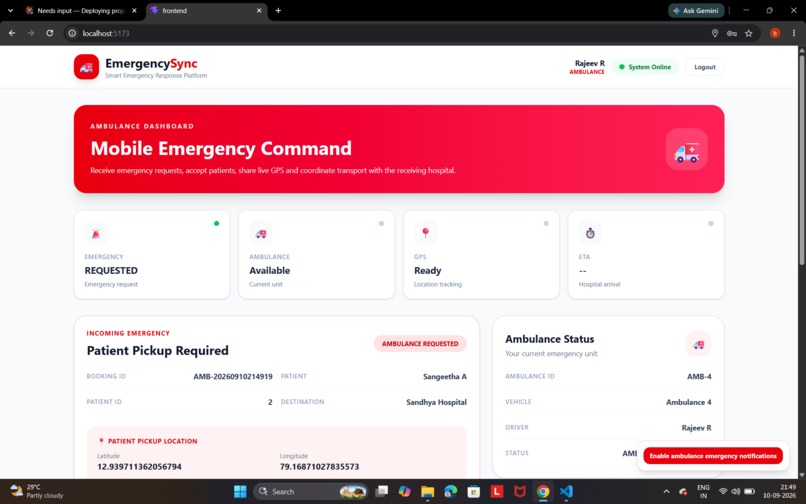This screenshot has width=806, height=504.
Task: Click the AMBULANCE REQUESTED badge
Action: point(420,344)
